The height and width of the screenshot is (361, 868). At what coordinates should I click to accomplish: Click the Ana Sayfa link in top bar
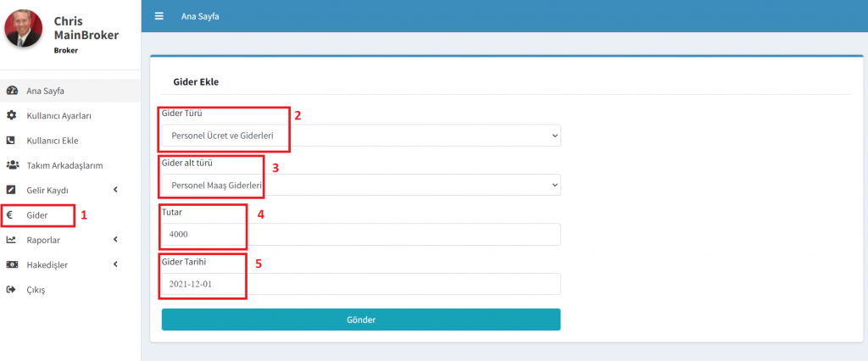tap(200, 17)
